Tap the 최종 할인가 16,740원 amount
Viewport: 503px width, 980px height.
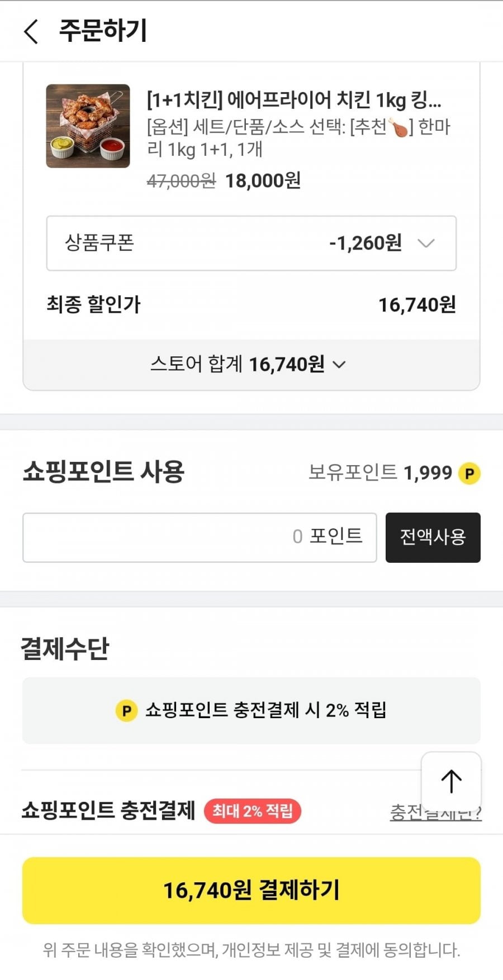(x=417, y=305)
